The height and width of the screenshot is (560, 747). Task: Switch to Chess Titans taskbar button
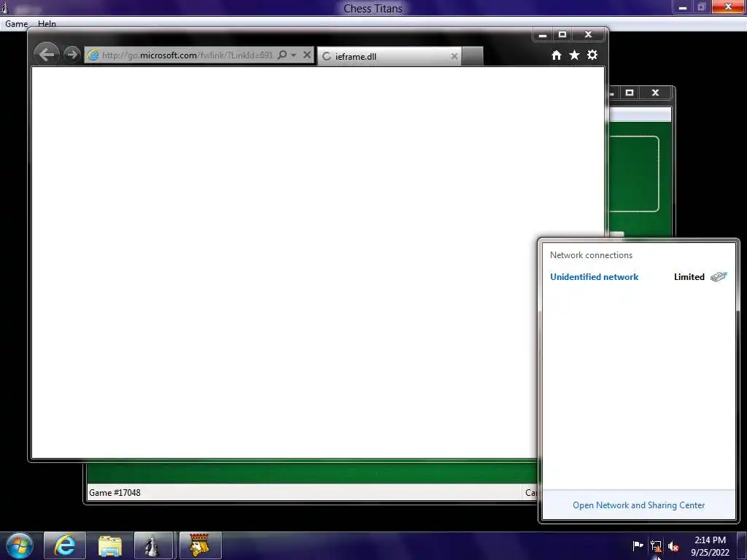tap(153, 545)
